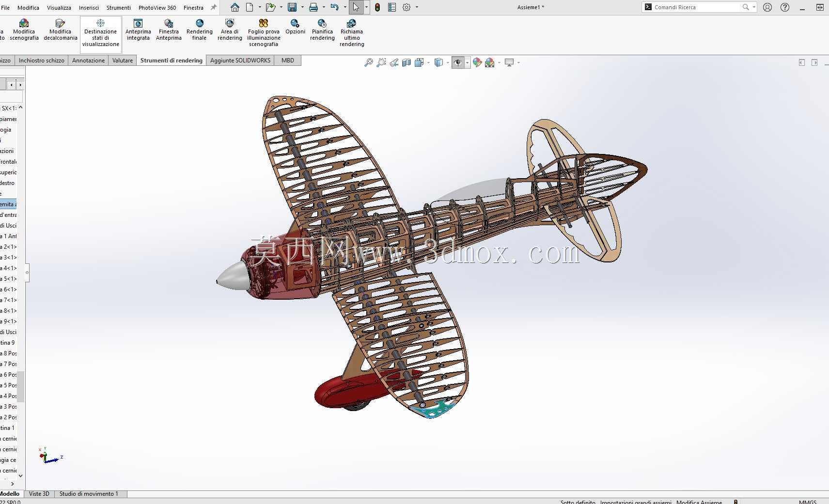The image size is (829, 504).
Task: Activate the Select cursor tool
Action: coord(356,7)
